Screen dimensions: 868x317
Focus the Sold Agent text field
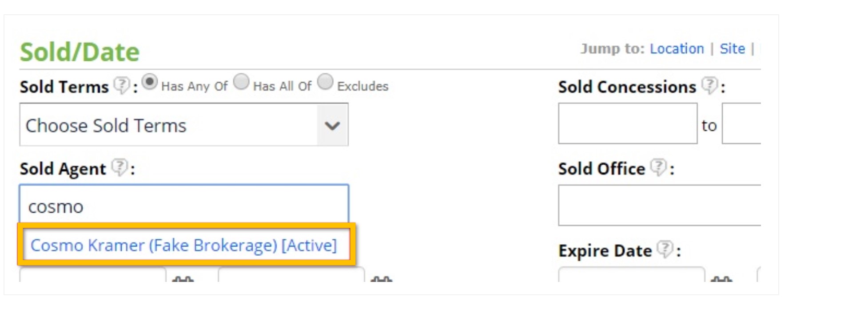[183, 206]
